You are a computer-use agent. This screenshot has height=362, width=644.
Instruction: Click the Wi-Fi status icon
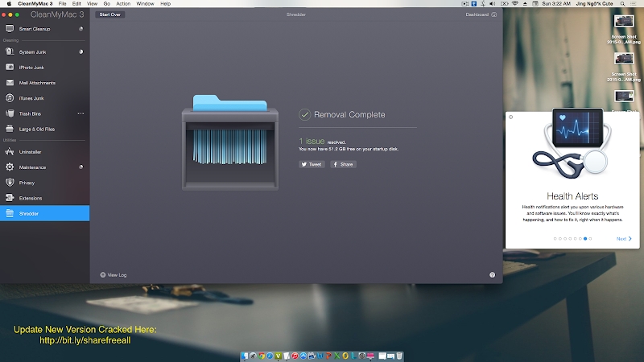514,4
